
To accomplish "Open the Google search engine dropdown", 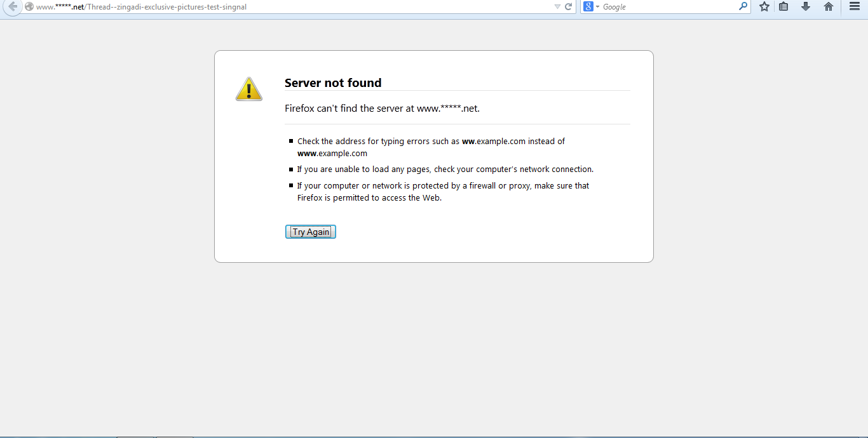I will [592, 7].
